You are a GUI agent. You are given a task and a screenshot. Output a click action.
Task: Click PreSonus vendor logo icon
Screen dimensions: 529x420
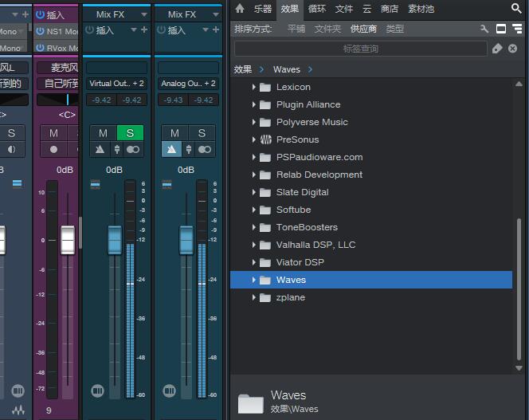pyautogui.click(x=265, y=139)
